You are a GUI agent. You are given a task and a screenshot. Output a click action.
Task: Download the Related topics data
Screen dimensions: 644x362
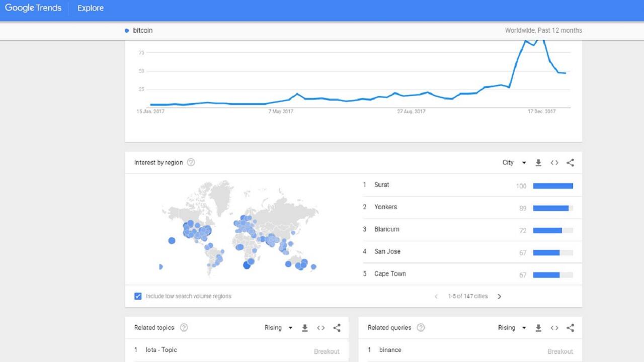pos(305,328)
